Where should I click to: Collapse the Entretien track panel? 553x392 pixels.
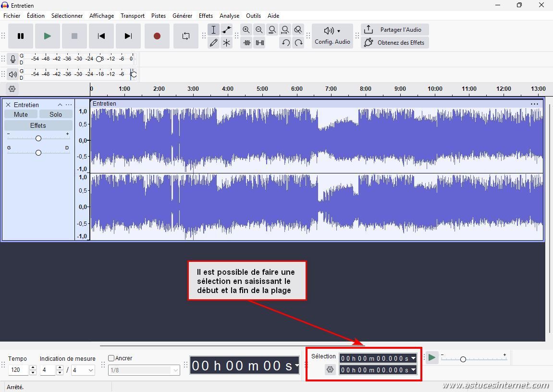60,105
